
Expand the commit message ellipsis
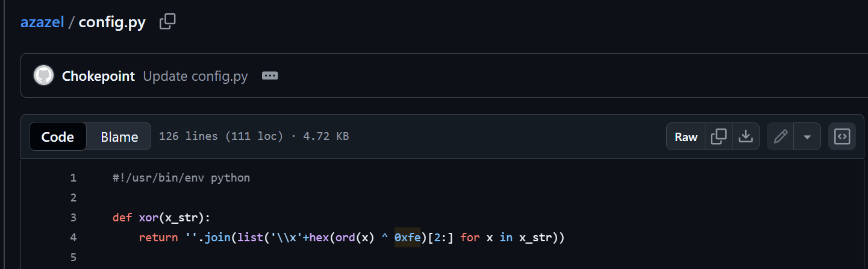[x=270, y=76]
